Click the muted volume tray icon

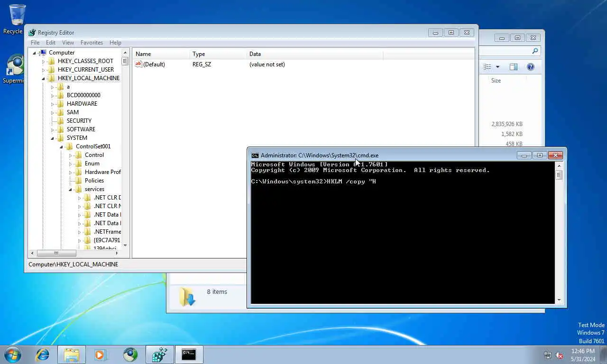[x=559, y=355]
